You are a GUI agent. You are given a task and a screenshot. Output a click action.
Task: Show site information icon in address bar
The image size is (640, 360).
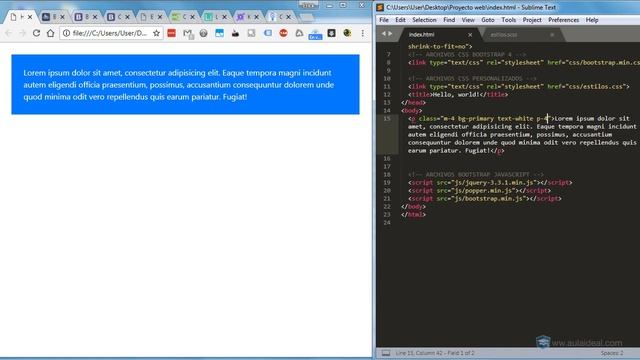pyautogui.click(x=66, y=33)
